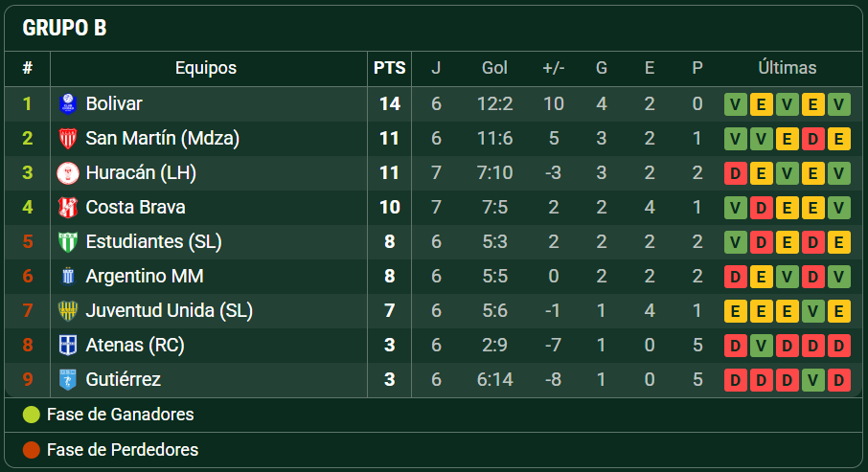Sort the table by the PTS column header

[x=389, y=68]
